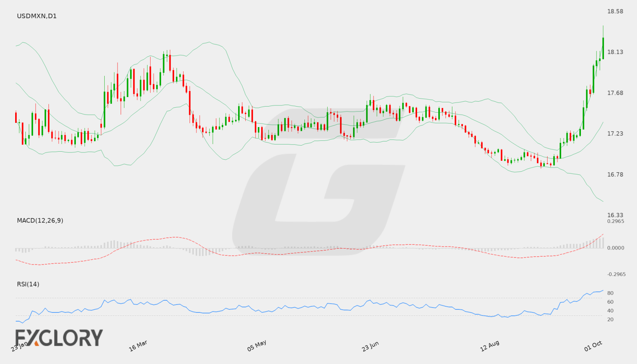Click the 01 Oct date label
Image resolution: width=637 pixels, height=364 pixels.
click(593, 346)
